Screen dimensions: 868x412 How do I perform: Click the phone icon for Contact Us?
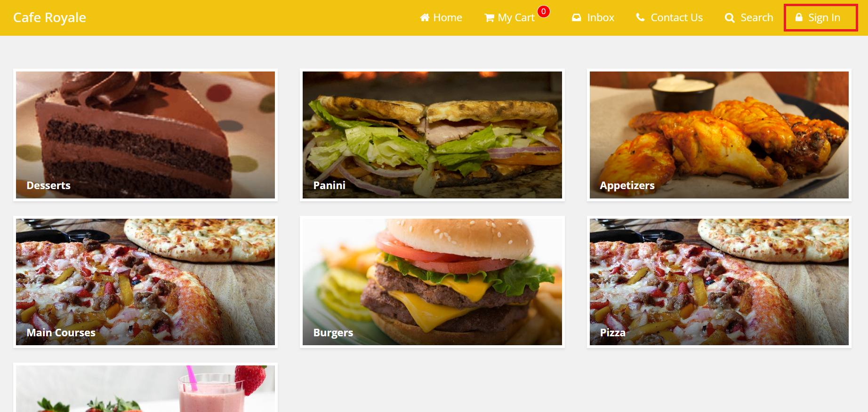[640, 17]
